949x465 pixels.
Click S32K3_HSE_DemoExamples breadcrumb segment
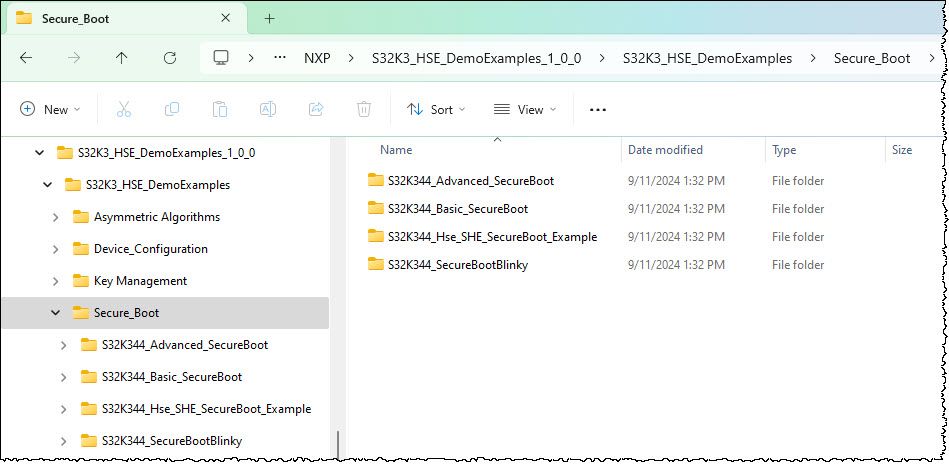pyautogui.click(x=708, y=58)
